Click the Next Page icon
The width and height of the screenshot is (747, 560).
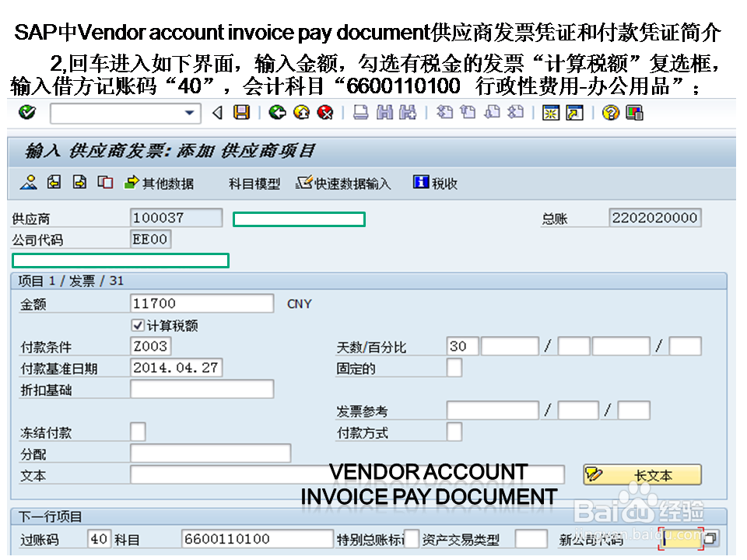(x=492, y=112)
